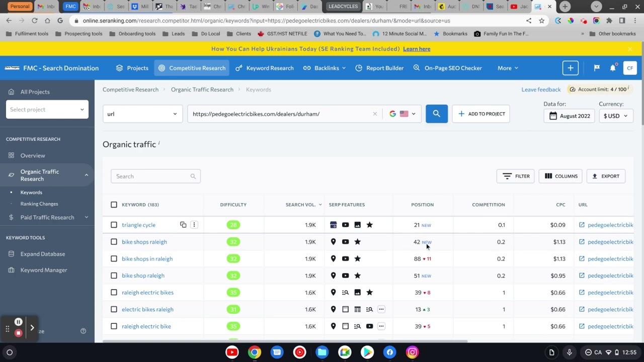Change Google US search region dropdown
Viewport: 644px width, 362px height.
pyautogui.click(x=402, y=114)
